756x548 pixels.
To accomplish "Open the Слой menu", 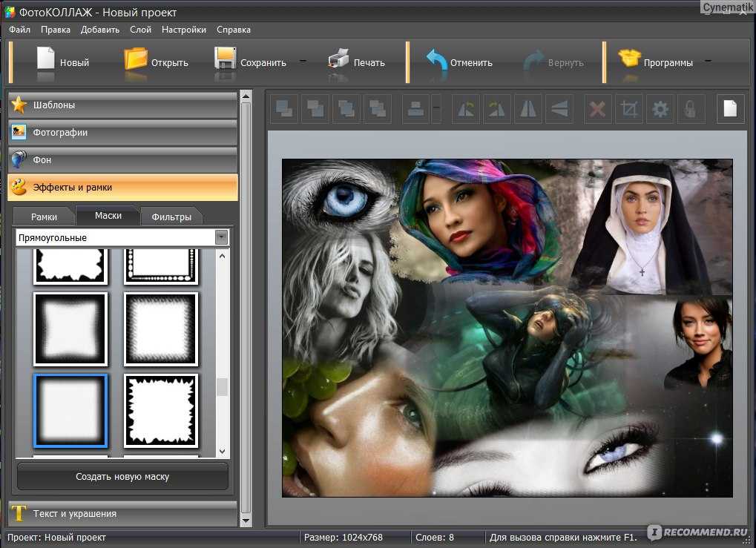I will (140, 30).
